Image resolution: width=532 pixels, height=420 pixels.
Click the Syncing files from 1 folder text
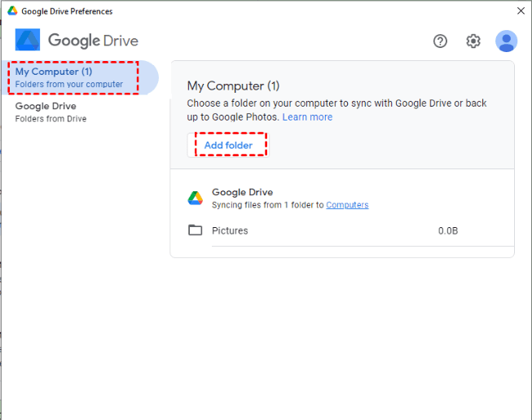(x=268, y=205)
